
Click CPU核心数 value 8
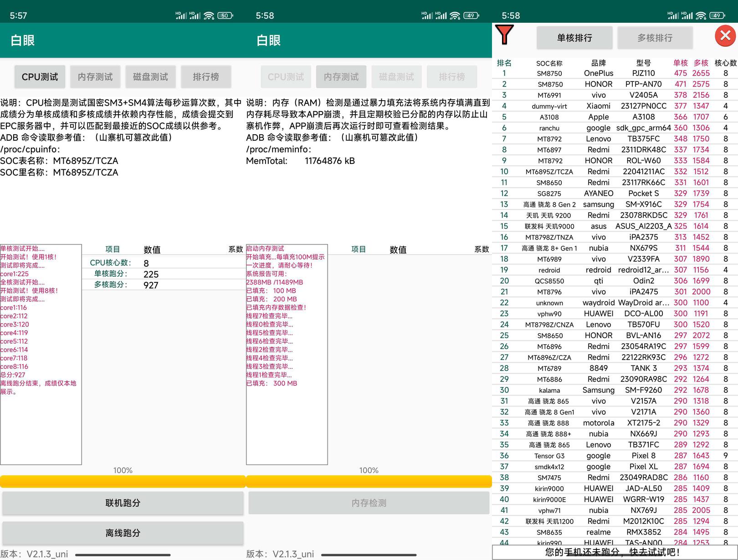(146, 264)
